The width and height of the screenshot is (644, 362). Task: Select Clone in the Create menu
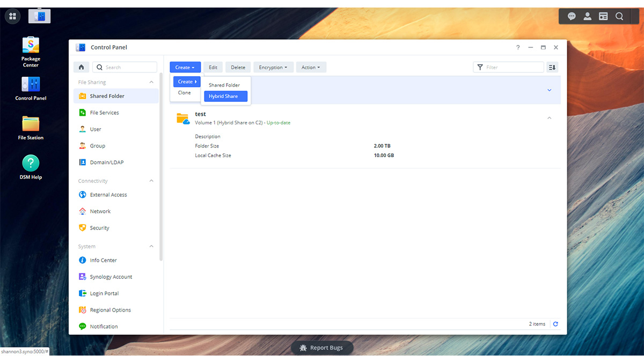[185, 93]
